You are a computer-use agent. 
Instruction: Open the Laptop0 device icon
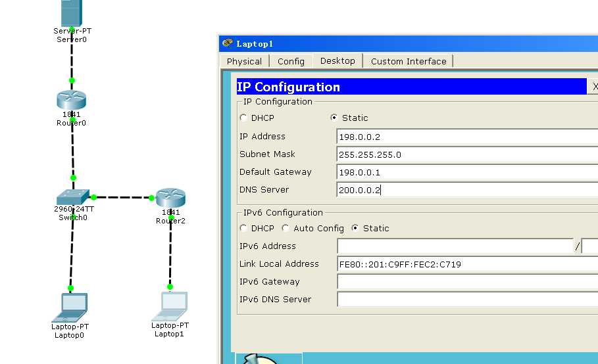(x=70, y=307)
